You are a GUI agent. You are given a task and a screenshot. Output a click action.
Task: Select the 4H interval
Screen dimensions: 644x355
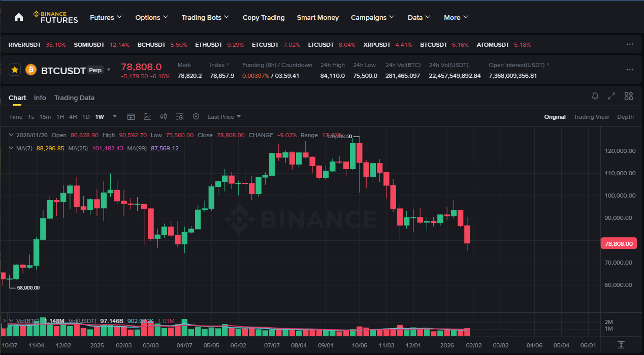click(73, 117)
